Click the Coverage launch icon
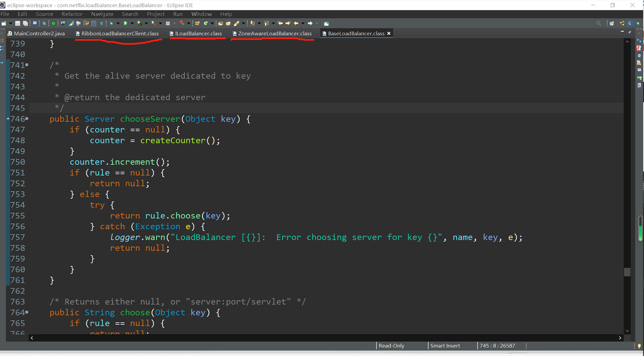 pyautogui.click(x=139, y=23)
